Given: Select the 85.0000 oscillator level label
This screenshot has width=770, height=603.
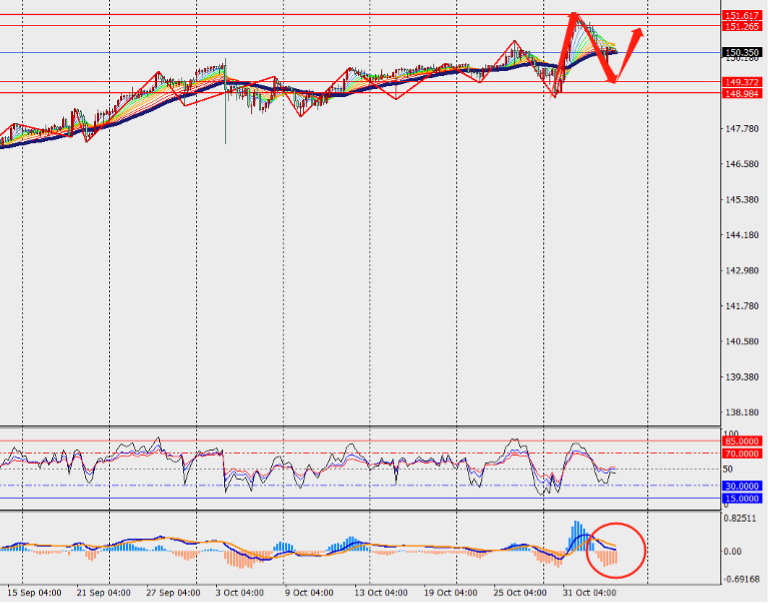Looking at the screenshot, I should (742, 441).
